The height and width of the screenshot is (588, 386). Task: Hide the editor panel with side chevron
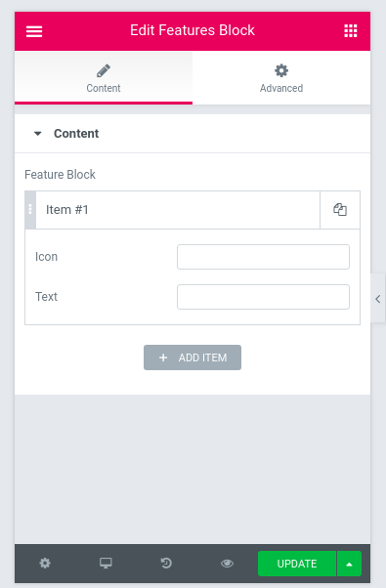[378, 299]
